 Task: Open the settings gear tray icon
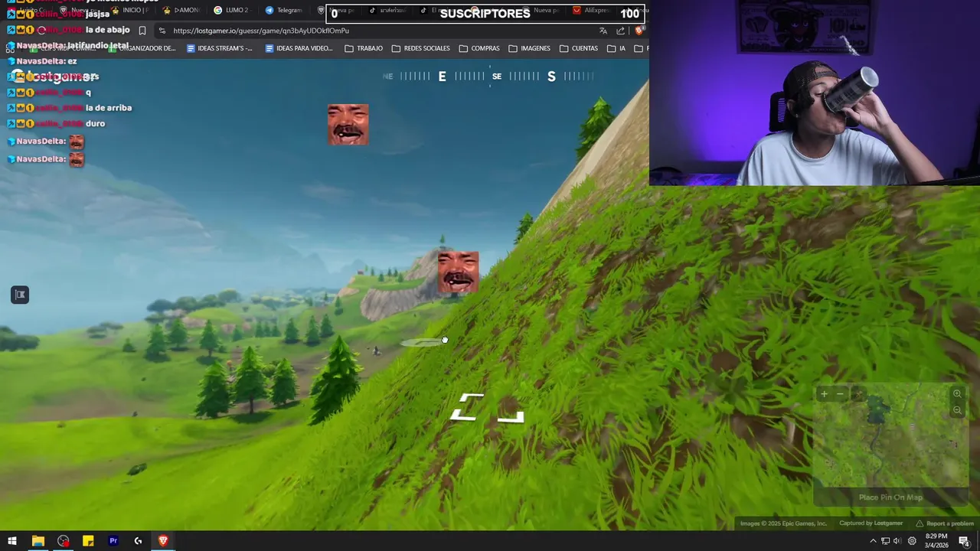pyautogui.click(x=912, y=541)
